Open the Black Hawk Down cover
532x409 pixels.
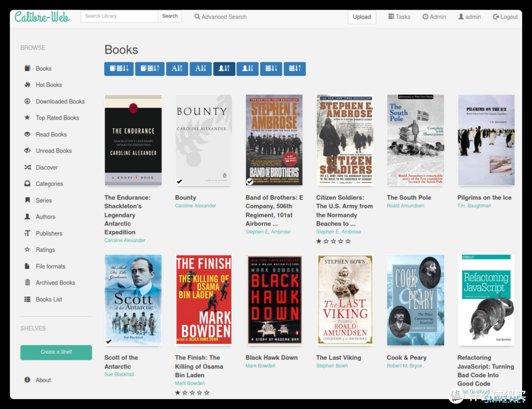pos(274,300)
